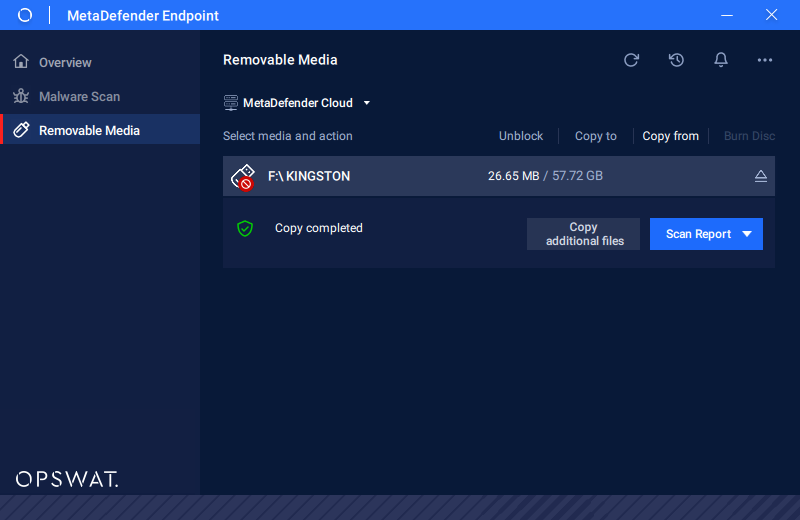Click the Removable Media USB icon in sidebar

click(x=21, y=130)
